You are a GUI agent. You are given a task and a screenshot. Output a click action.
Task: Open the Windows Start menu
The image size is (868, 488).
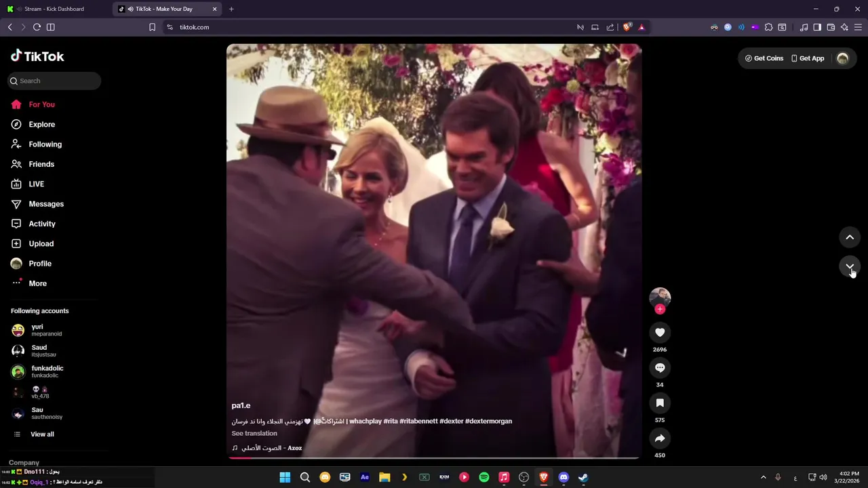point(285,477)
